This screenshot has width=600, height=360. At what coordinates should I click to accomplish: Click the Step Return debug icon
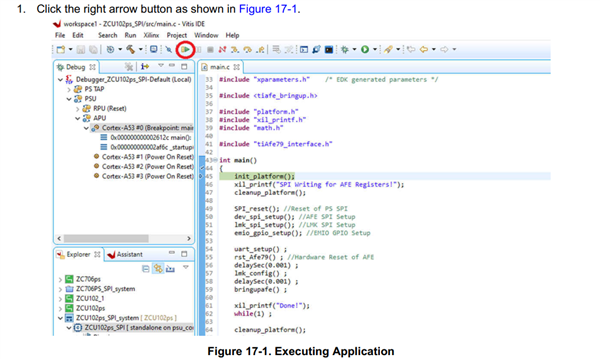coord(260,49)
